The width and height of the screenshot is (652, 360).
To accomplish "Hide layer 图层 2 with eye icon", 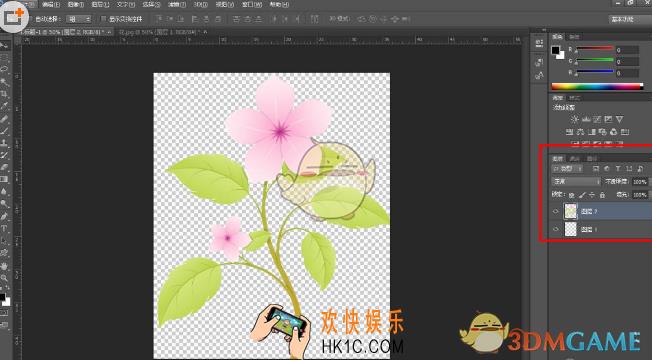I will [556, 212].
